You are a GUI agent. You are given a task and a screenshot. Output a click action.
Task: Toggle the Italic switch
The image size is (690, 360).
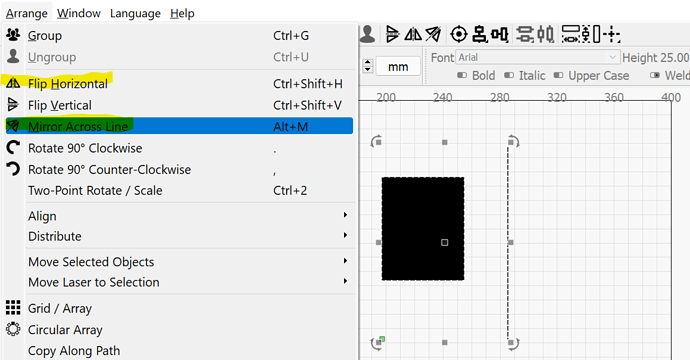pos(509,75)
